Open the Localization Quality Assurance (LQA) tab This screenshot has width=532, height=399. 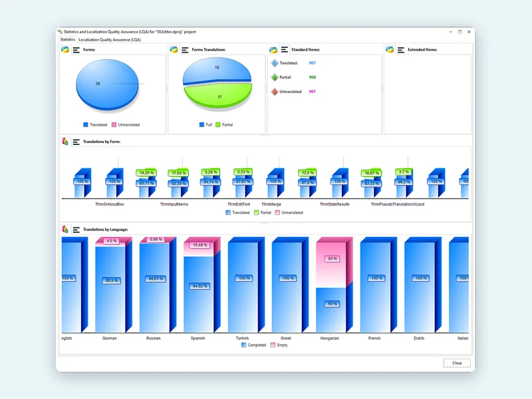point(110,40)
